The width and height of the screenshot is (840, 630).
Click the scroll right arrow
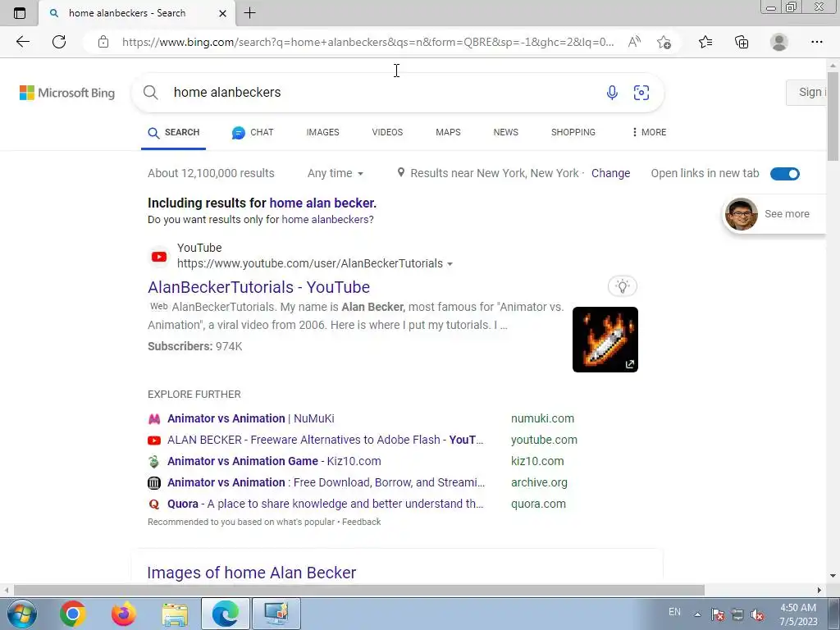[819, 590]
